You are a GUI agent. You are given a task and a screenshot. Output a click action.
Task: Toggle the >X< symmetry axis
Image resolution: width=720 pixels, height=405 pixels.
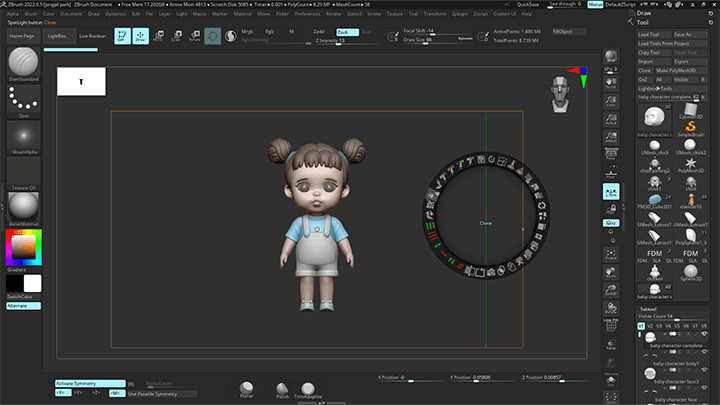[x=63, y=393]
